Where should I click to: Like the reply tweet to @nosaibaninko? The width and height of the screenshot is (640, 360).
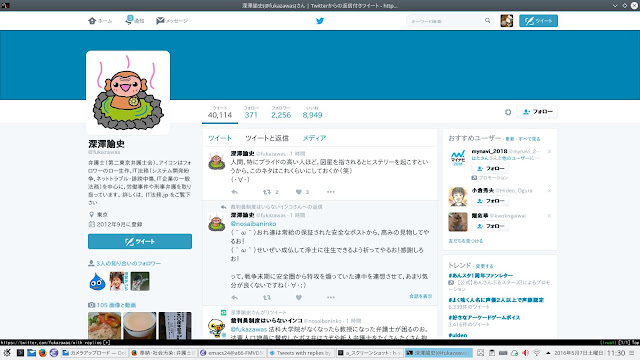299,298
